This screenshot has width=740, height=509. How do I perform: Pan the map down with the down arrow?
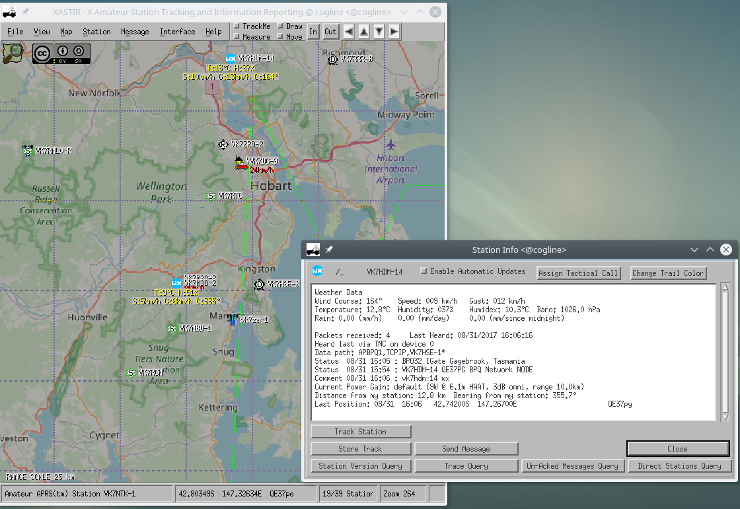point(379,32)
